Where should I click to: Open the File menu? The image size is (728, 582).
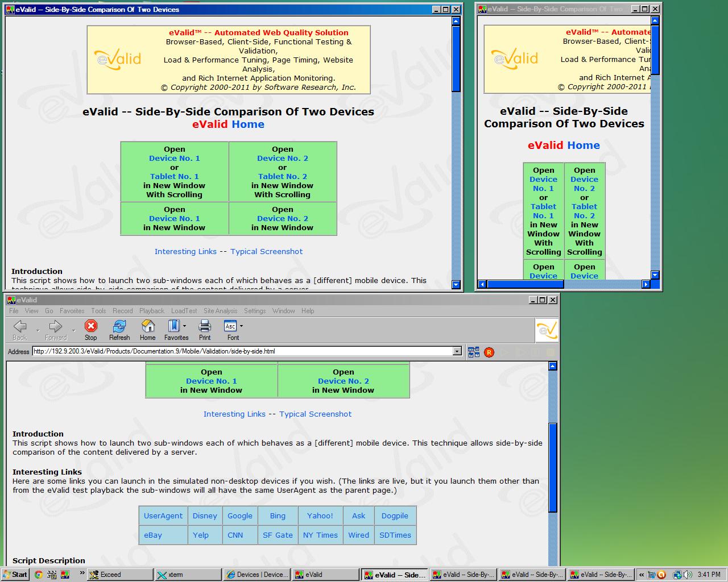point(14,311)
